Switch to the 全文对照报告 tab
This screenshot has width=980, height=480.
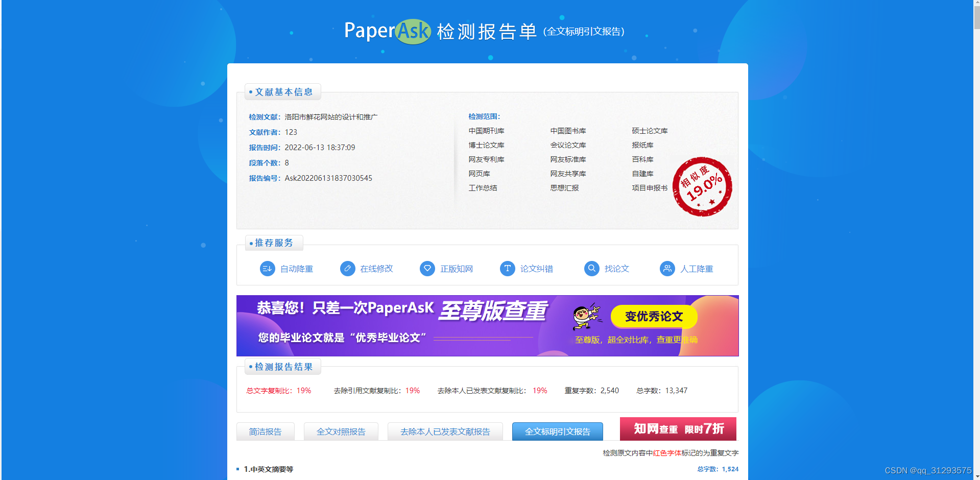pos(341,431)
